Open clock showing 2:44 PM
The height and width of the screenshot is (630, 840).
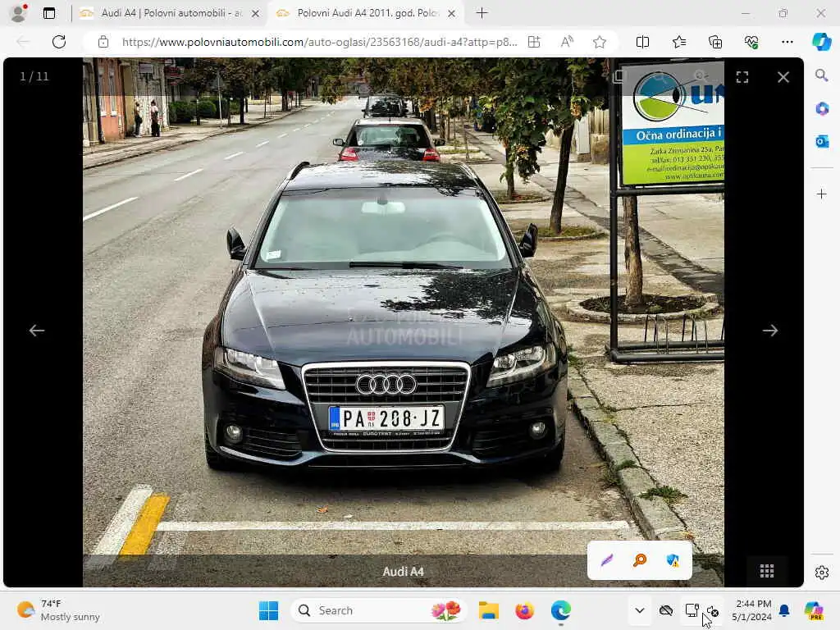click(753, 610)
